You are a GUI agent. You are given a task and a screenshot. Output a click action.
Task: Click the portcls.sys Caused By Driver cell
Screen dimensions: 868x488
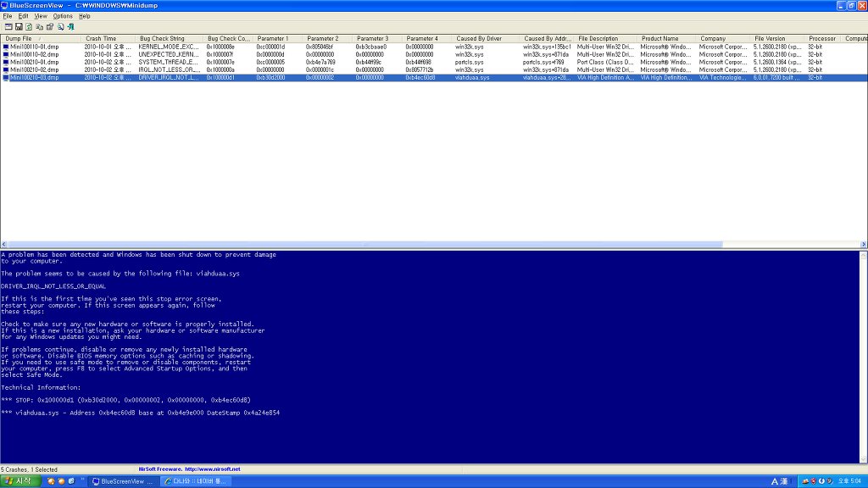coord(470,63)
